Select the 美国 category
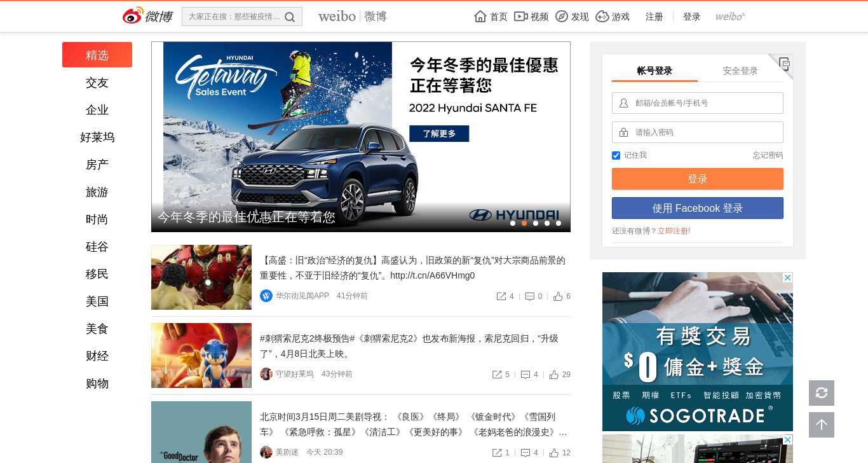868x463 pixels. [97, 301]
